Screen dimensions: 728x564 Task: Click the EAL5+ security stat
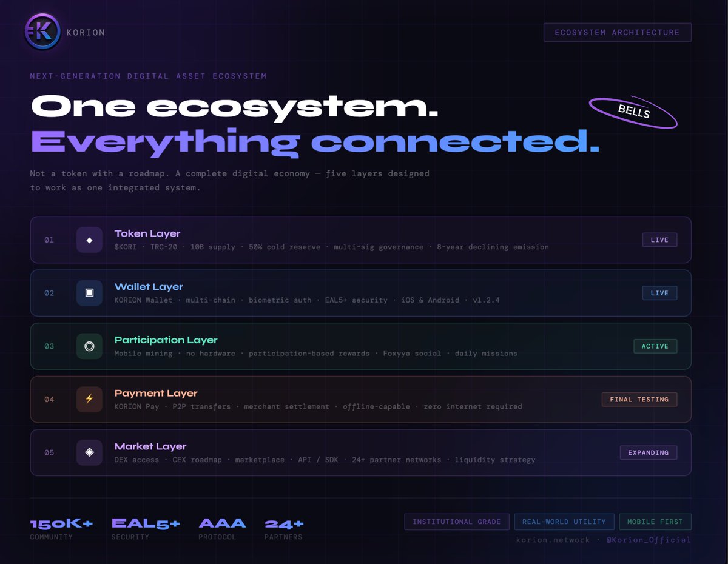(x=146, y=528)
